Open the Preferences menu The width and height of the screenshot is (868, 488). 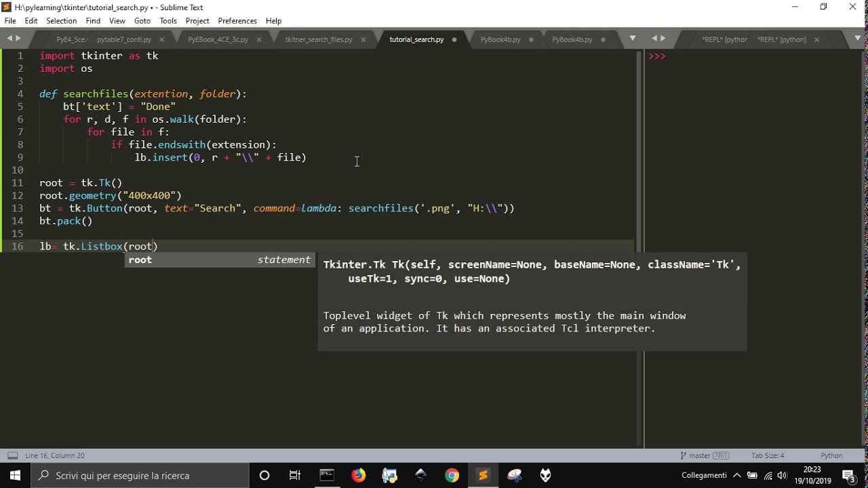click(x=237, y=21)
